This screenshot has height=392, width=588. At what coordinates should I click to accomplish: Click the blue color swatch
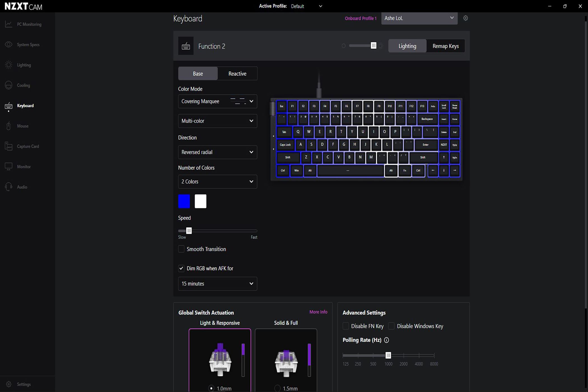tap(184, 201)
